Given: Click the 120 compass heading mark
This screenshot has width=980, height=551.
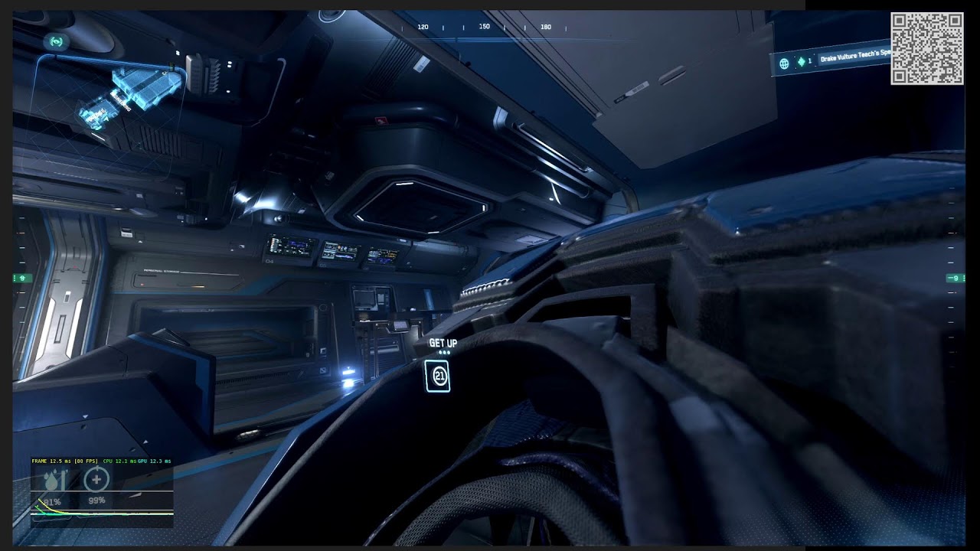Looking at the screenshot, I should [x=423, y=27].
